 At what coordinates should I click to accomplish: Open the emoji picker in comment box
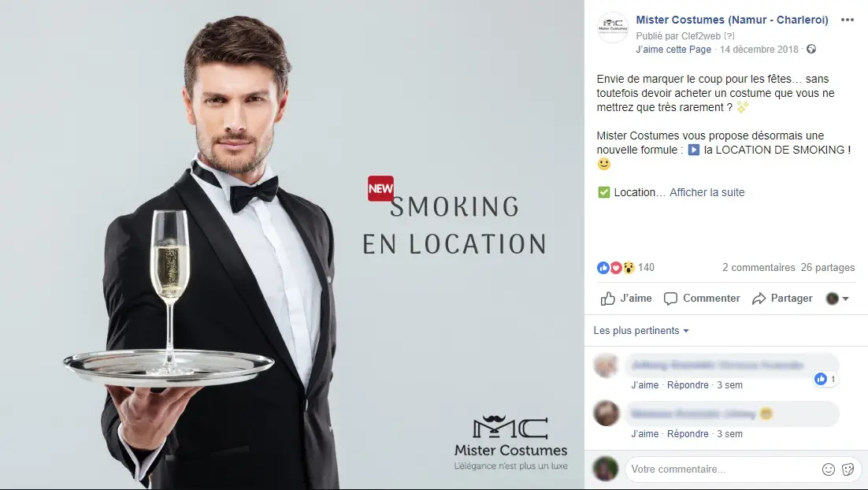pos(828,470)
